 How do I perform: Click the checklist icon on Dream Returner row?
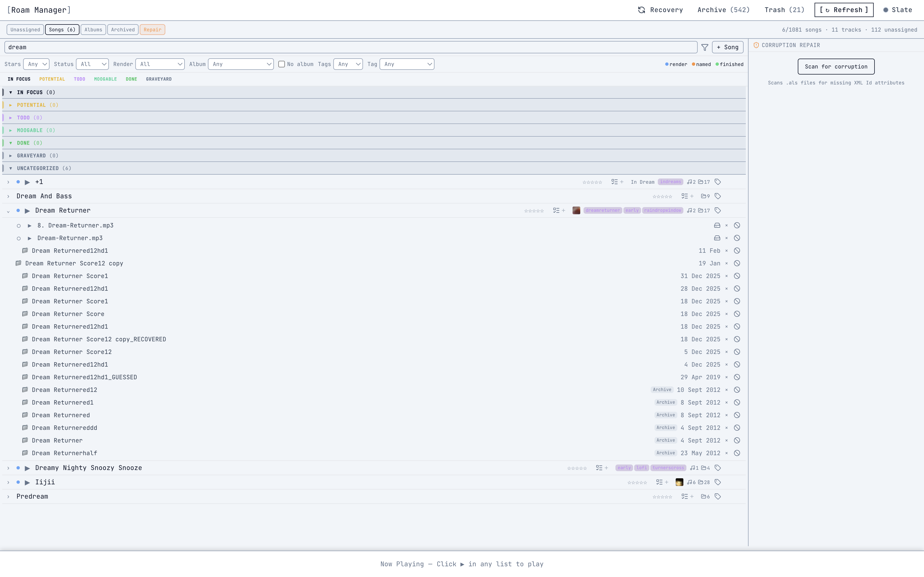[556, 211]
